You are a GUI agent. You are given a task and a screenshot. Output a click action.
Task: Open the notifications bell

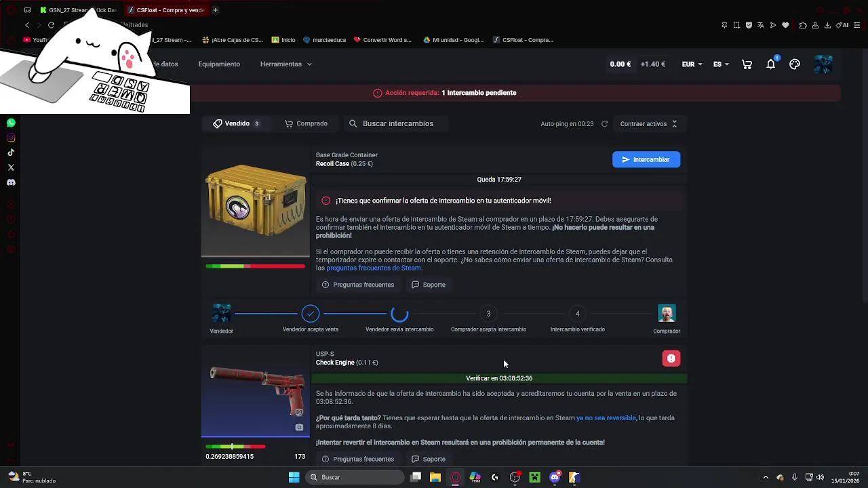pyautogui.click(x=771, y=64)
